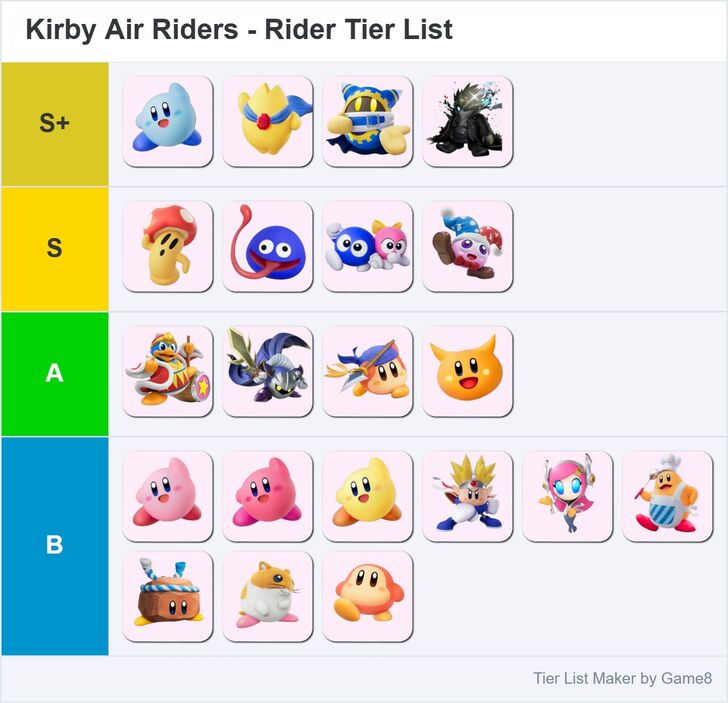
Task: Select the Susie rider icon
Action: click(x=567, y=496)
